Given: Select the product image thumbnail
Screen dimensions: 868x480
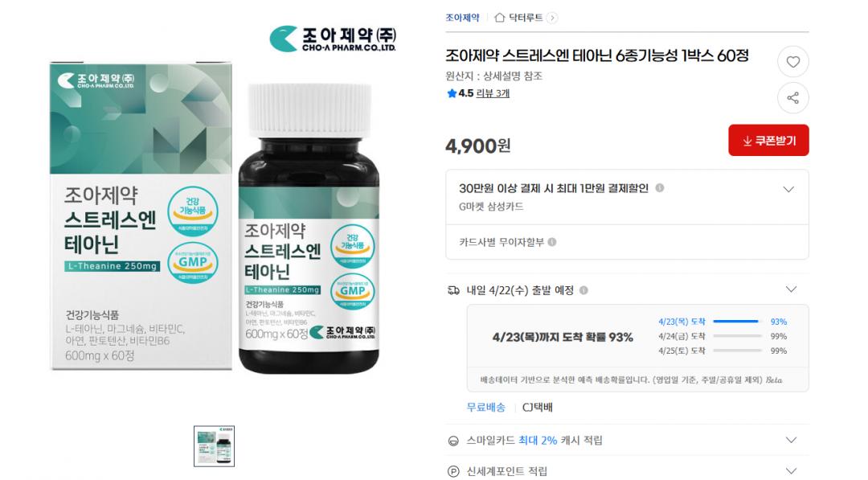Looking at the screenshot, I should click(215, 446).
